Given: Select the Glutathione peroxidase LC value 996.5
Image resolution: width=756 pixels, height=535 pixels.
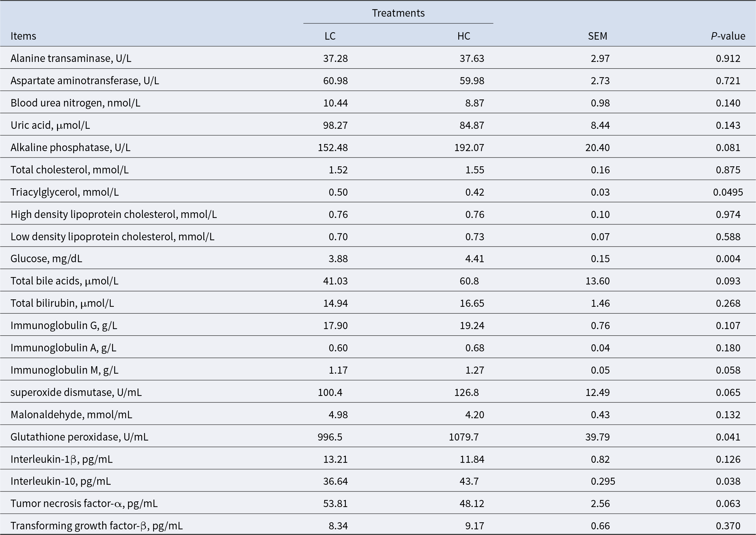Looking at the screenshot, I should [x=330, y=437].
